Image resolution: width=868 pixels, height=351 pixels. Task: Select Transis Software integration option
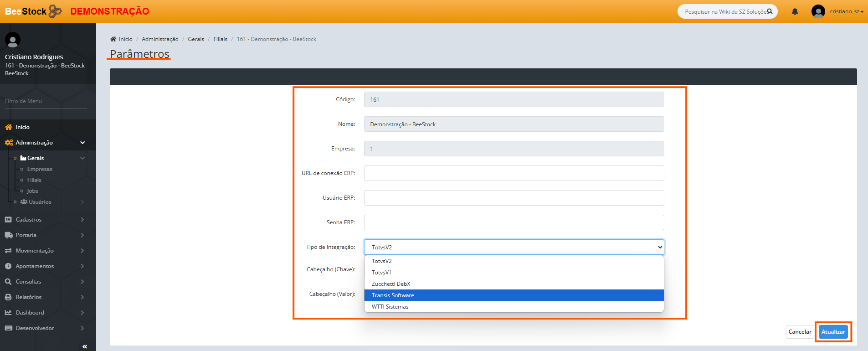coord(393,295)
